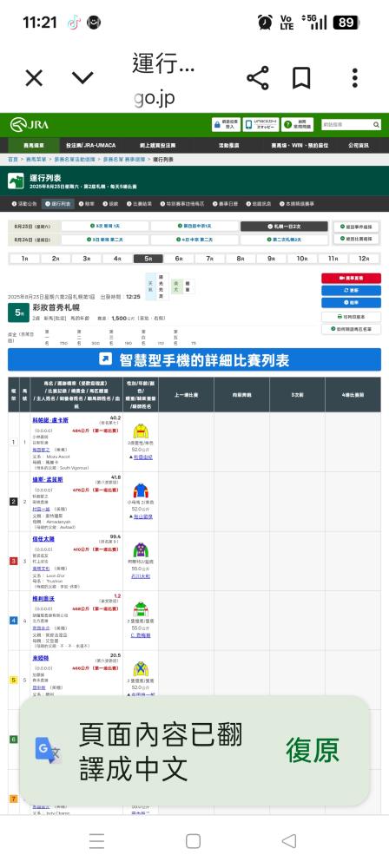Bookmark this page with the bookmark icon
Image resolution: width=389 pixels, height=868 pixels.
(301, 78)
